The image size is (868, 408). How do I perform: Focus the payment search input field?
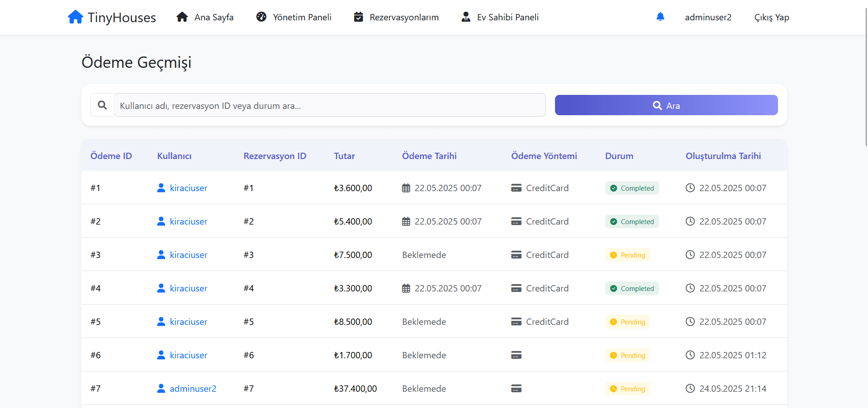329,105
